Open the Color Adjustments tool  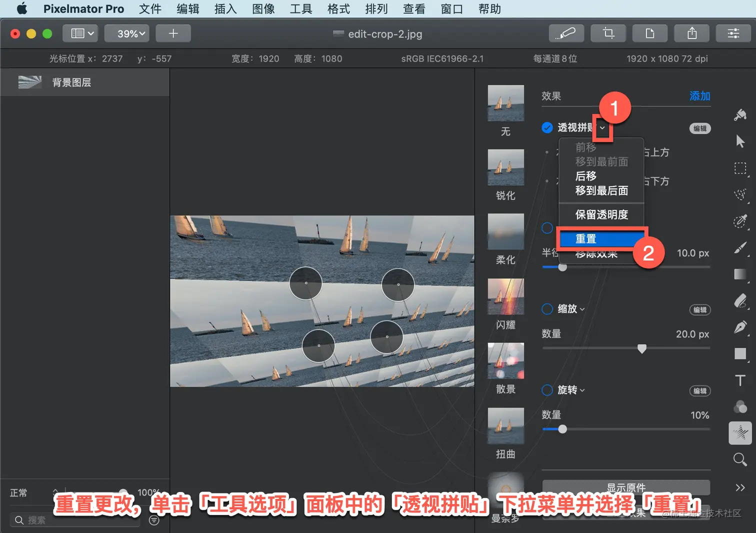point(740,407)
